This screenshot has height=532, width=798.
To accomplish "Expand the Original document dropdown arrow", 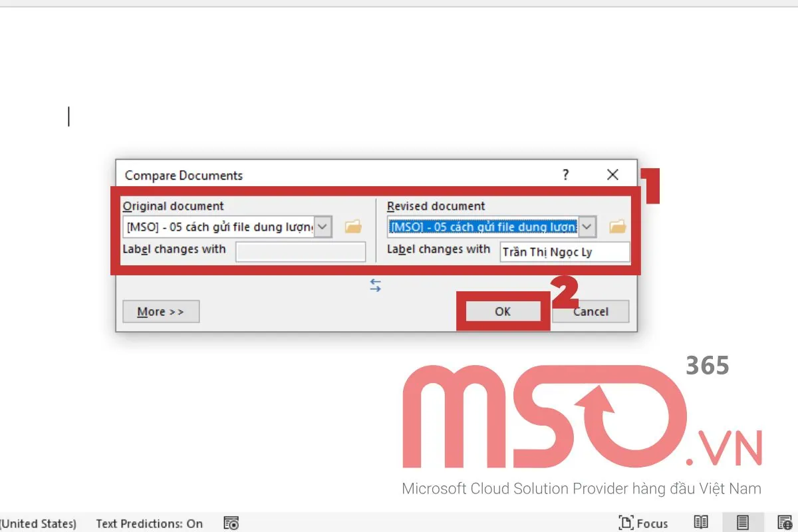I will (322, 227).
